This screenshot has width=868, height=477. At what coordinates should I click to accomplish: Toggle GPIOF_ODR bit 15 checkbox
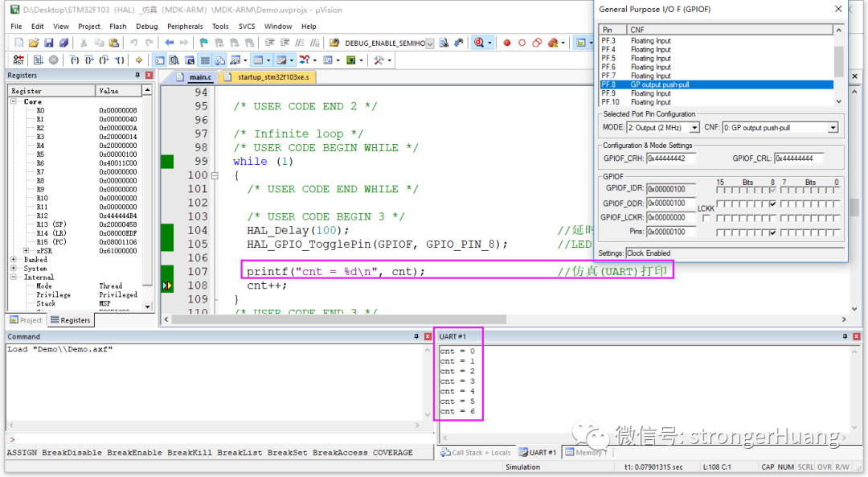(x=720, y=204)
